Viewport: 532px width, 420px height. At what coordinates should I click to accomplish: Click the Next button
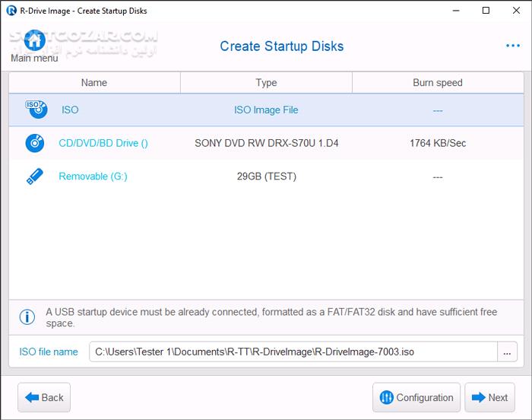coord(489,397)
